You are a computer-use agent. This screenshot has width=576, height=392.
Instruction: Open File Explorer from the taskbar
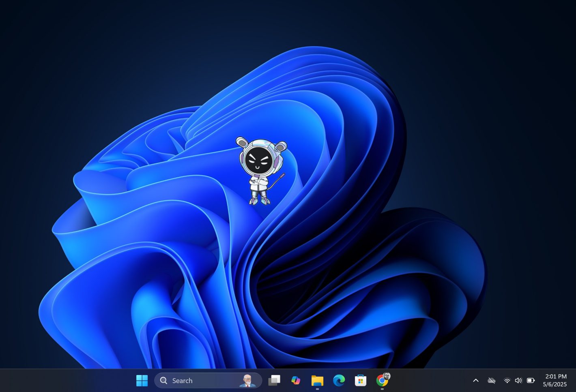[317, 381]
